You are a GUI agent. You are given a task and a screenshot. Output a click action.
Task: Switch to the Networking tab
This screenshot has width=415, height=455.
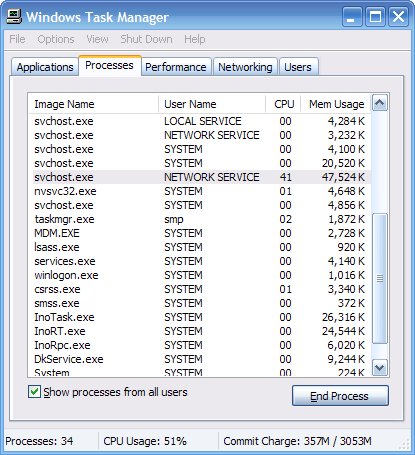tap(245, 67)
